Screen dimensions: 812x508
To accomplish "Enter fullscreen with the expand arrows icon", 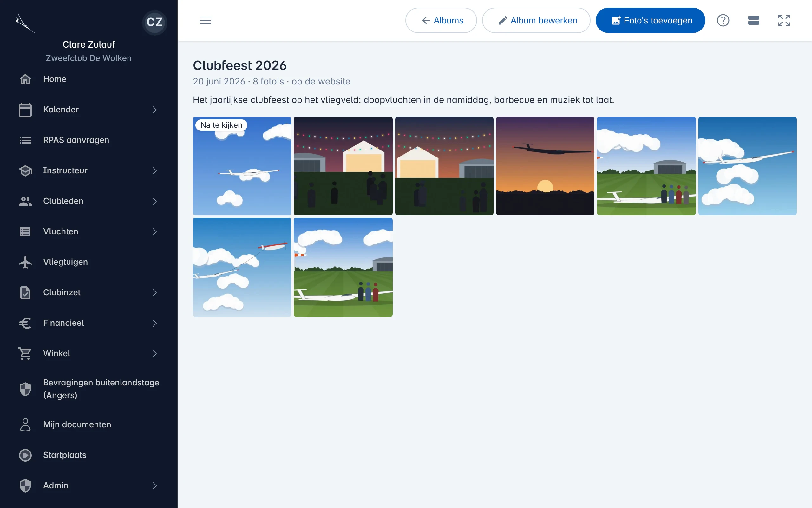I will (x=784, y=21).
